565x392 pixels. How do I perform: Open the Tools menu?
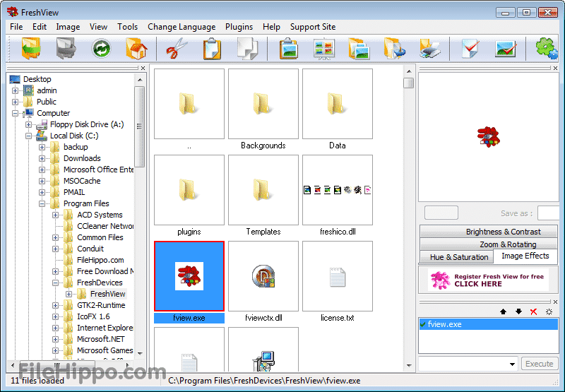[x=128, y=27]
